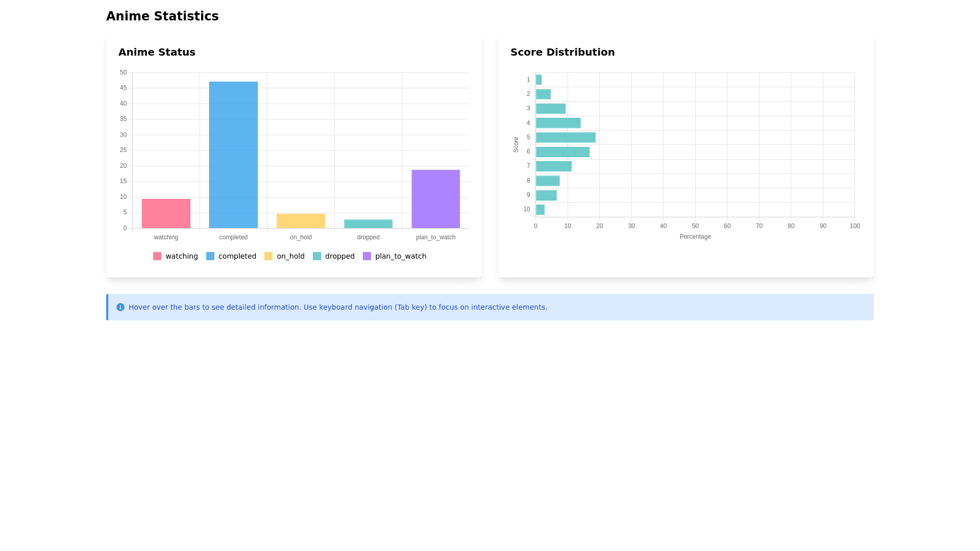Image resolution: width=980 pixels, height=551 pixels.
Task: Click the blue info icon in banner
Action: (120, 307)
